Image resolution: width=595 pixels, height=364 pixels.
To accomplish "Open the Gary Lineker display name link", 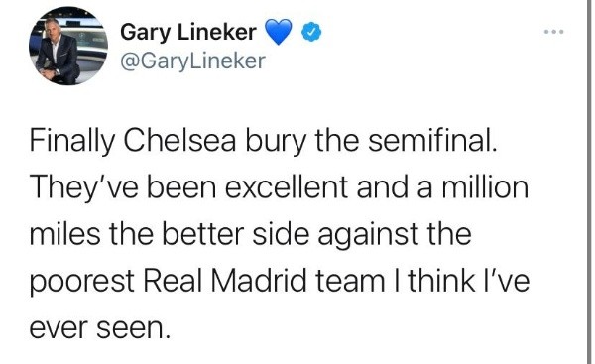I will coord(188,33).
